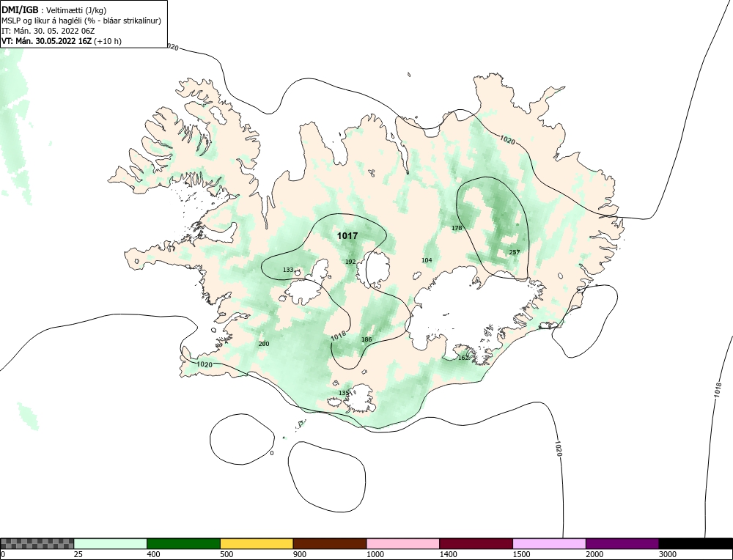Screen dimensions: 733x560
Task: Click the CAPE value 104 label
Action: 427,260
